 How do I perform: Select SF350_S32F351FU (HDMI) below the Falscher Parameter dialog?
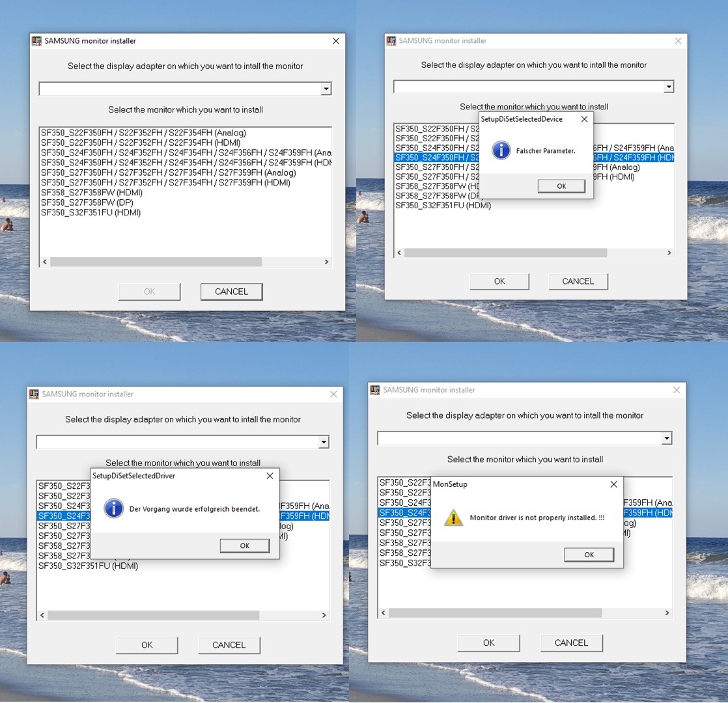click(443, 206)
